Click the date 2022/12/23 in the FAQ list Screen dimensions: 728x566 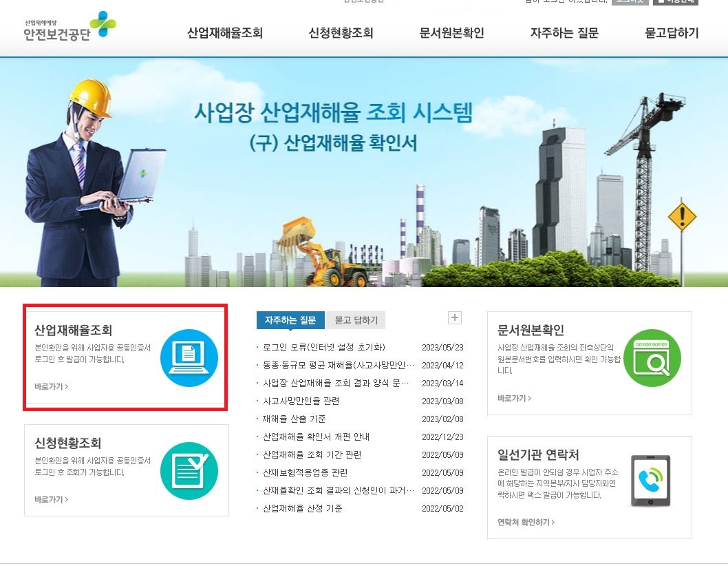click(x=442, y=437)
